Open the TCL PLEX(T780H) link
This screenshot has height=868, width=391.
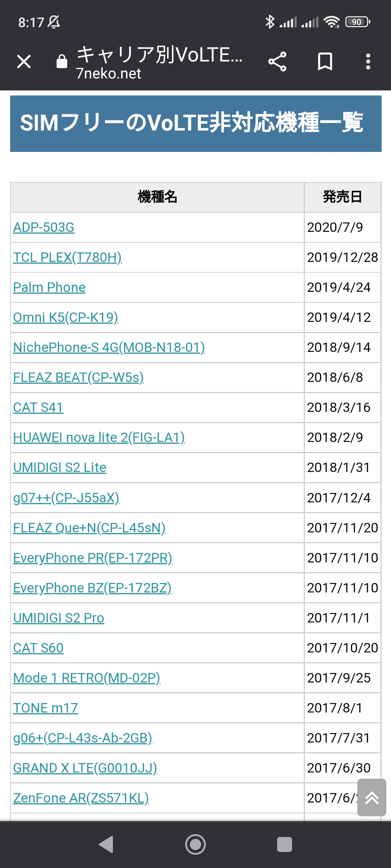click(x=67, y=258)
